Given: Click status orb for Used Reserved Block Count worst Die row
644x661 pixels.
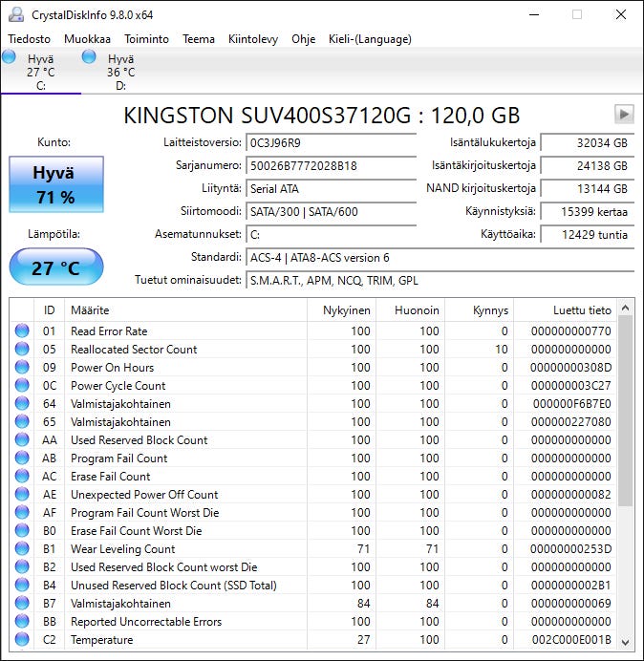Looking at the screenshot, I should pyautogui.click(x=22, y=566).
